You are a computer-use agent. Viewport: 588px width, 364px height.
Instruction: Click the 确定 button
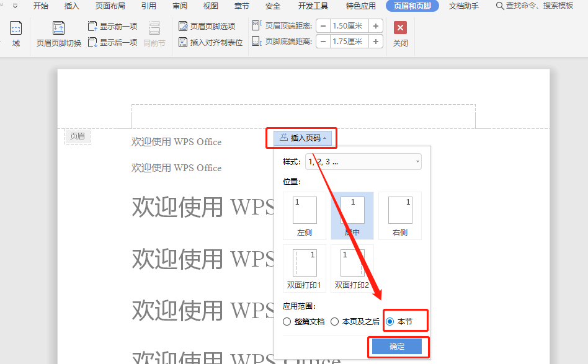tap(397, 347)
